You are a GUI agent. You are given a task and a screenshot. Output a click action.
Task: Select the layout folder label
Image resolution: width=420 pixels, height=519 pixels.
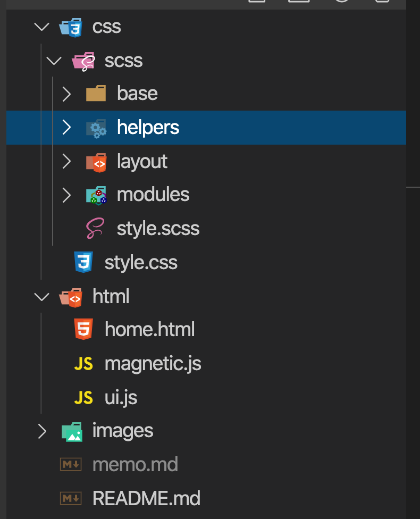point(142,162)
